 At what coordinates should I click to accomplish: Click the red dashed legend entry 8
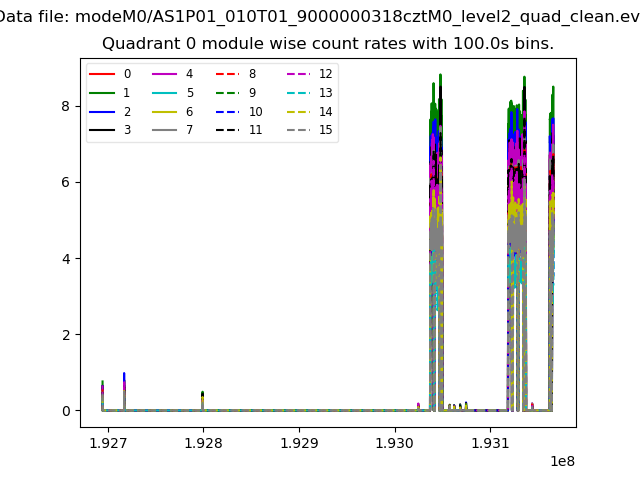point(238,74)
